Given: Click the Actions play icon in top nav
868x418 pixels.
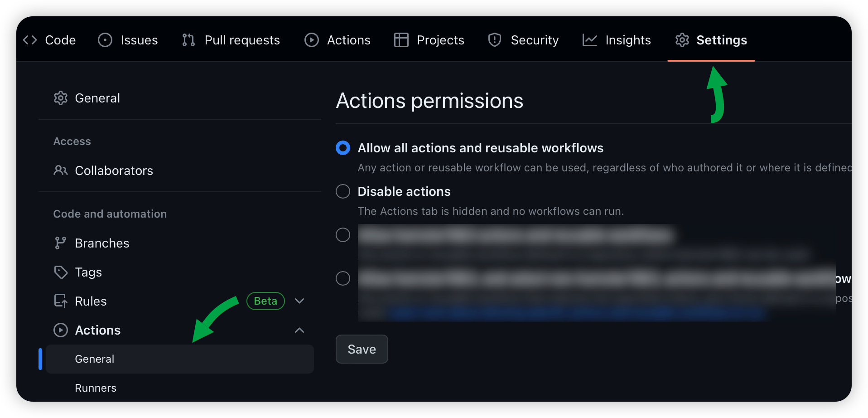Looking at the screenshot, I should 312,40.
